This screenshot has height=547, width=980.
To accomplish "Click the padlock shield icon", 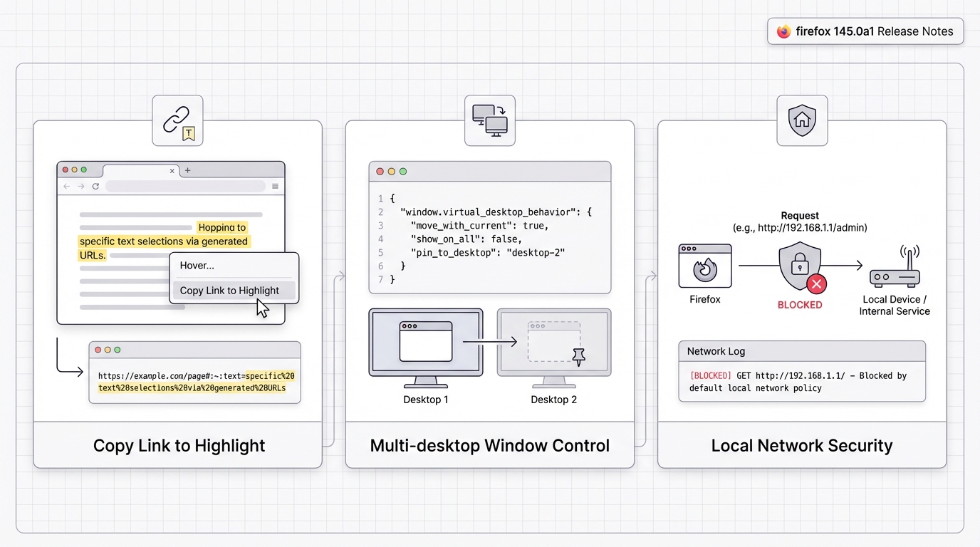I will tap(799, 266).
